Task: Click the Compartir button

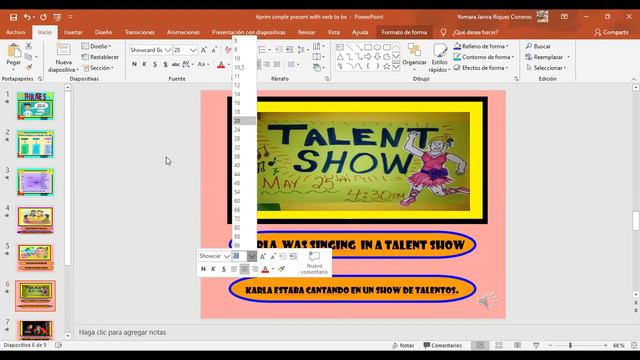Action: tap(611, 32)
